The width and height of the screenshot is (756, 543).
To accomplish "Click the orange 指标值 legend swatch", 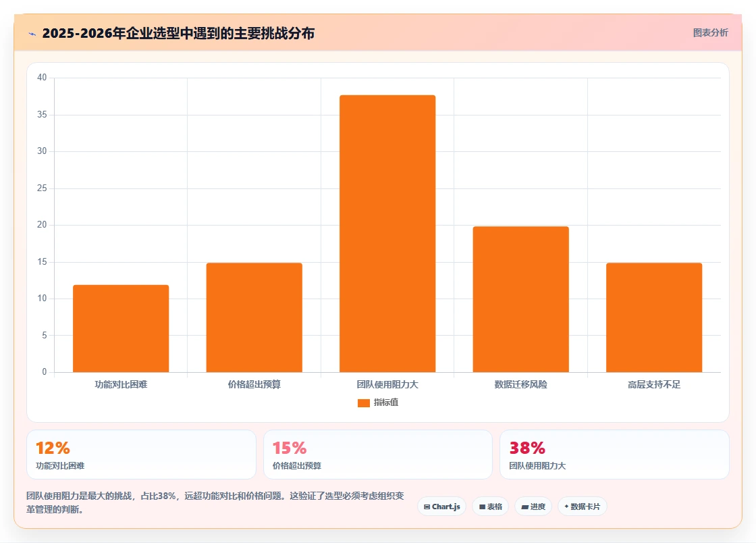I will 364,403.
